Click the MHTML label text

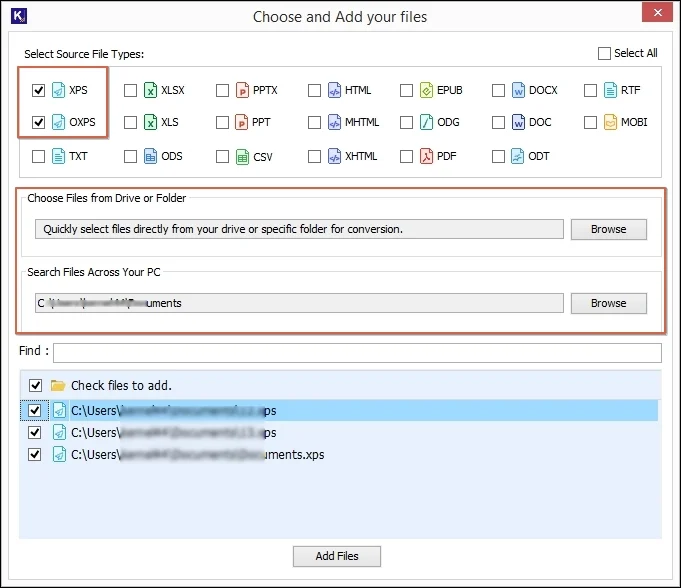coord(362,122)
